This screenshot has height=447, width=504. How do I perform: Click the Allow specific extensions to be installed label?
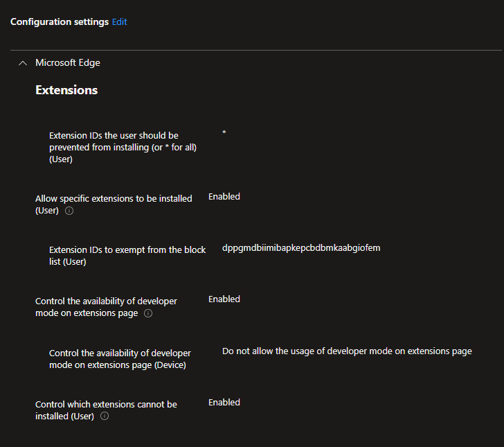[114, 198]
